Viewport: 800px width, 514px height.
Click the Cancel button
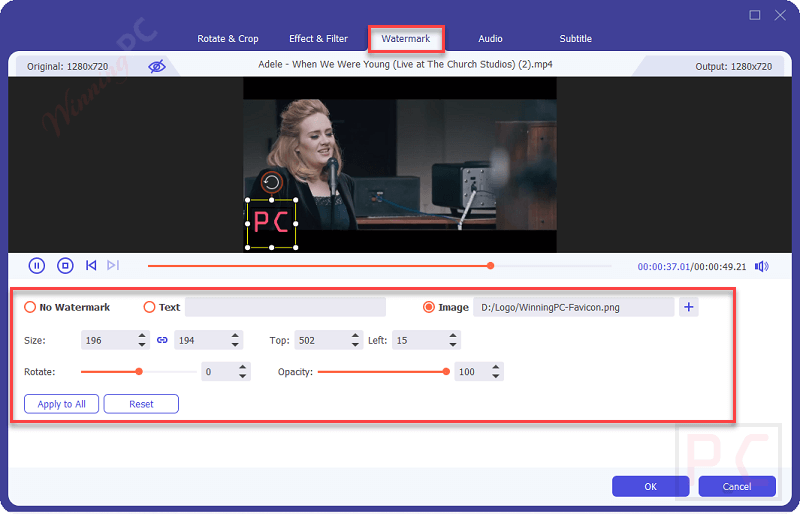click(737, 486)
